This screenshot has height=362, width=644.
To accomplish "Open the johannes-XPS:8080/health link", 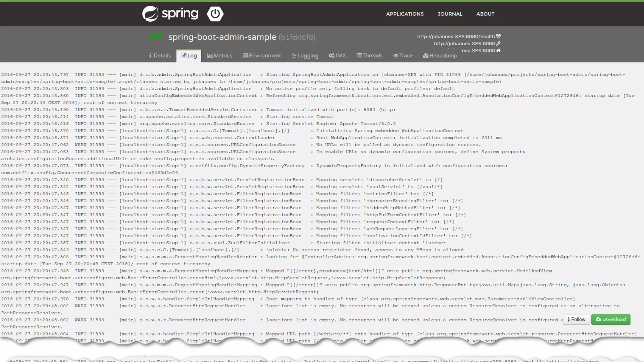I will point(456,36).
